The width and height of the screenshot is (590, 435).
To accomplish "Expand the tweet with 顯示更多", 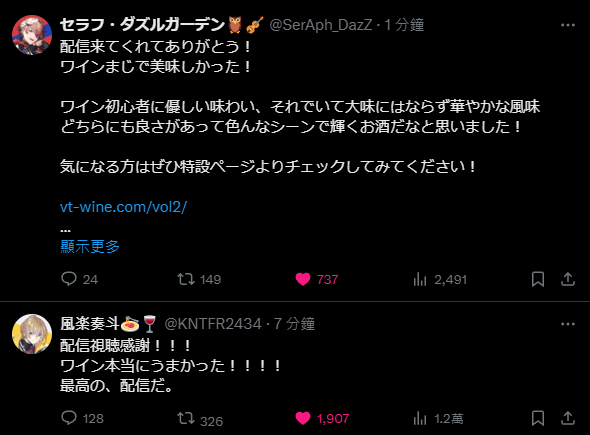I will pos(90,246).
